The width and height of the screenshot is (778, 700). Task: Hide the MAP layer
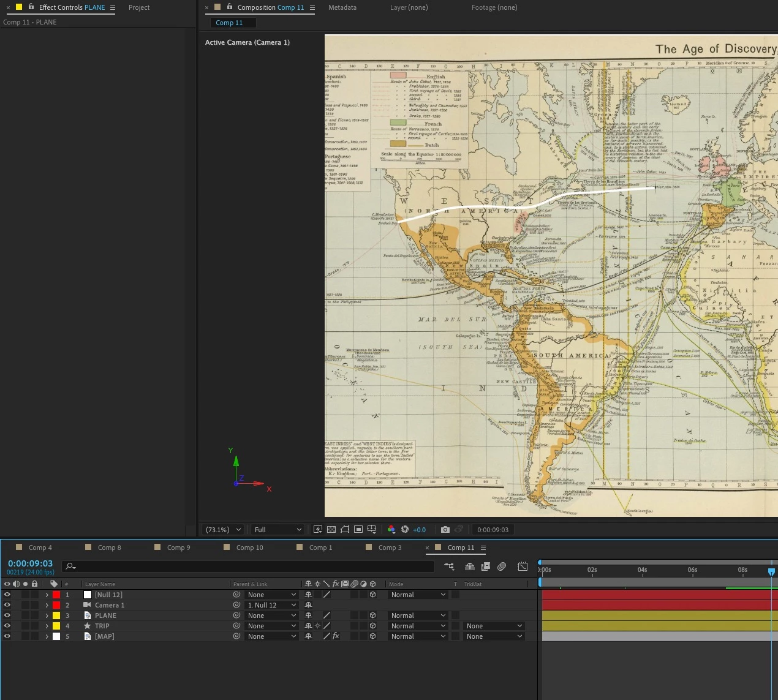[x=7, y=636]
